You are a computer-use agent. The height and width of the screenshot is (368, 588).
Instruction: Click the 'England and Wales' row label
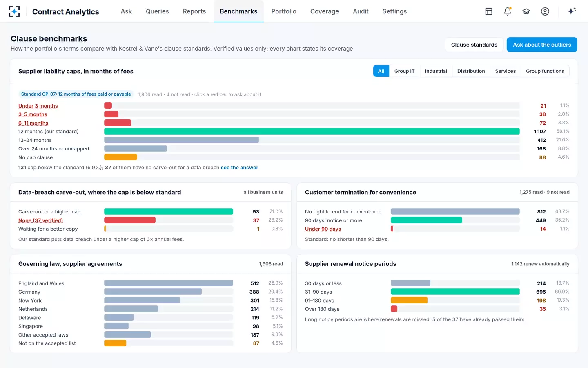[41, 283]
